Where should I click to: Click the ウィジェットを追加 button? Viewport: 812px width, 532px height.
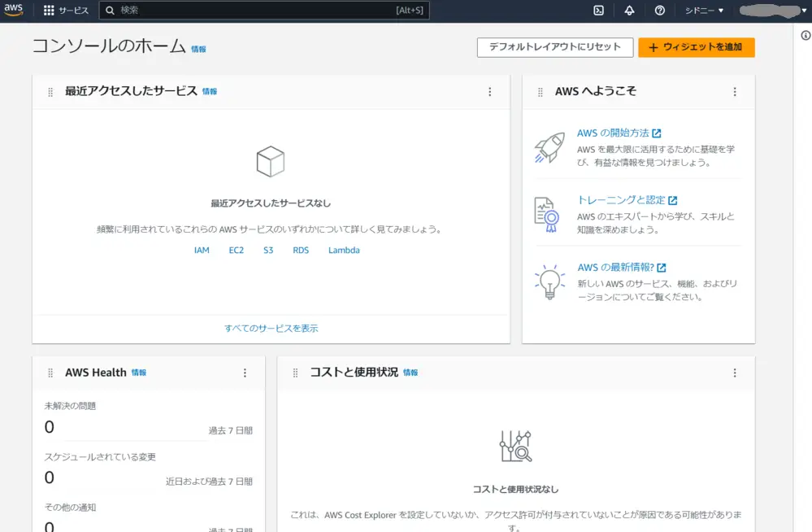(x=697, y=47)
